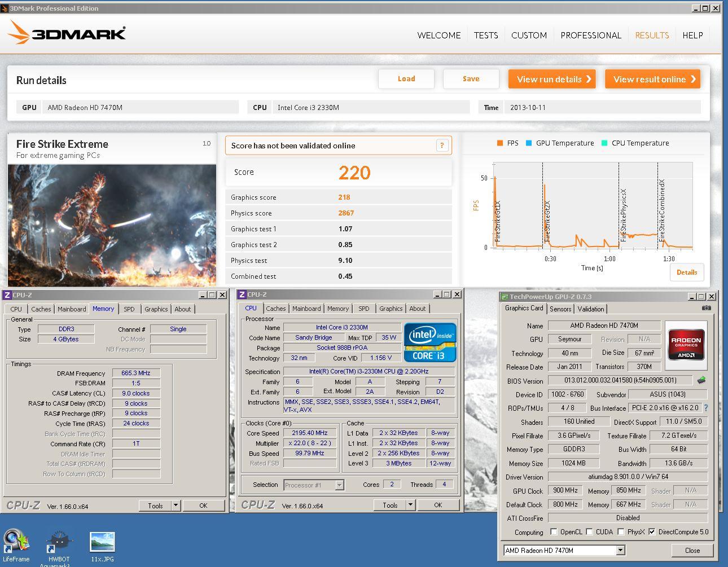Switch to Mainboard tab in CPU-Z CPU window

click(x=306, y=309)
